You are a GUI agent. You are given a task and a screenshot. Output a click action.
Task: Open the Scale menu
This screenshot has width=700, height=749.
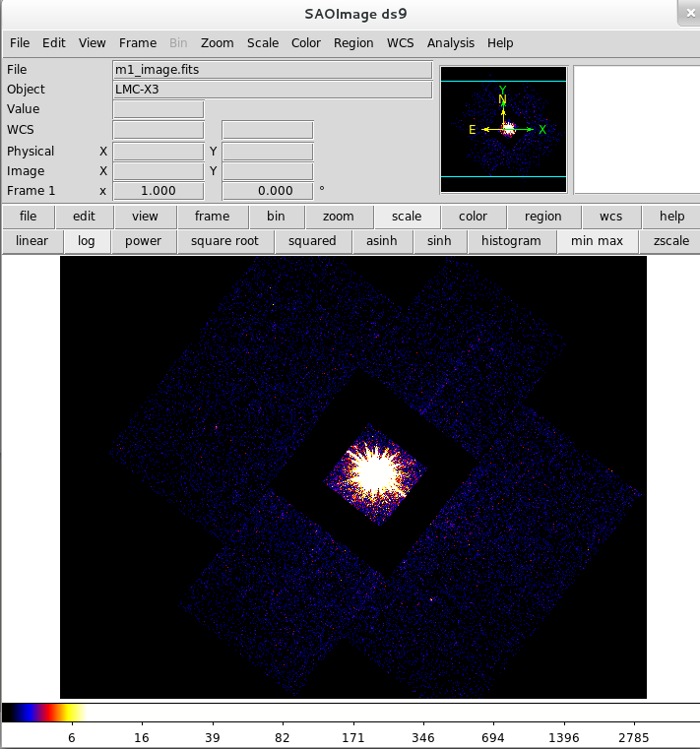point(263,43)
